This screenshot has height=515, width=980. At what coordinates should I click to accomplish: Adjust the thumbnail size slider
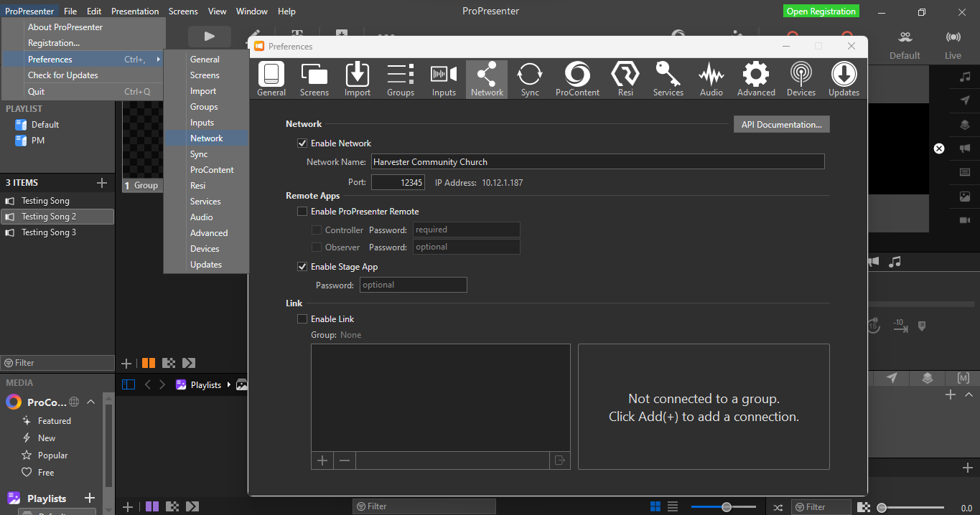[x=727, y=507]
